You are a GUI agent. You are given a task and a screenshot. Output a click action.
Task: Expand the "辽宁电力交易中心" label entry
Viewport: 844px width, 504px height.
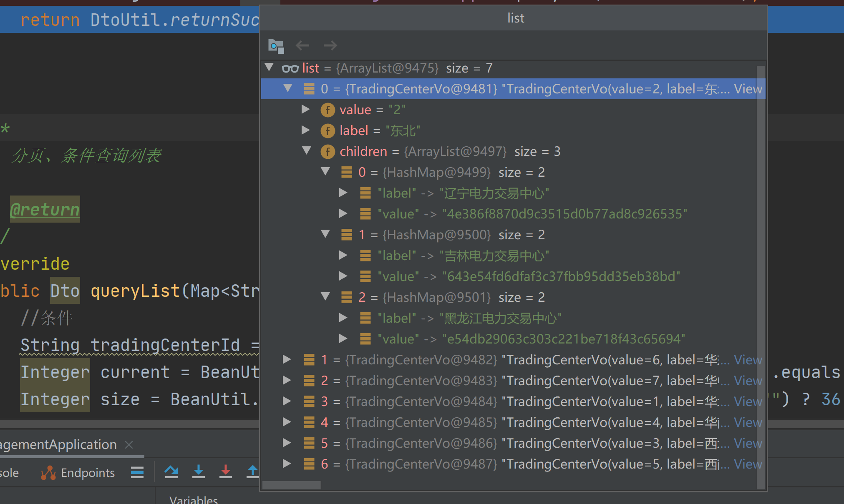tap(343, 193)
